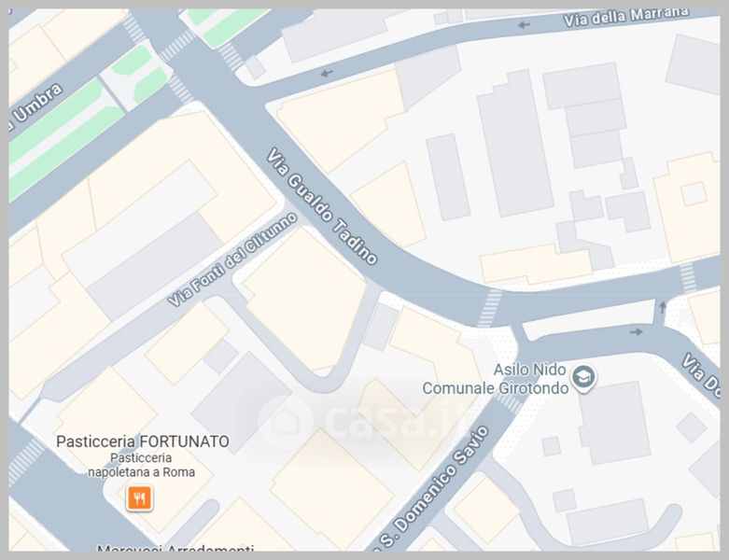Click the Via Gualdo Tadino street label
This screenshot has width=729, height=560.
tap(322, 206)
